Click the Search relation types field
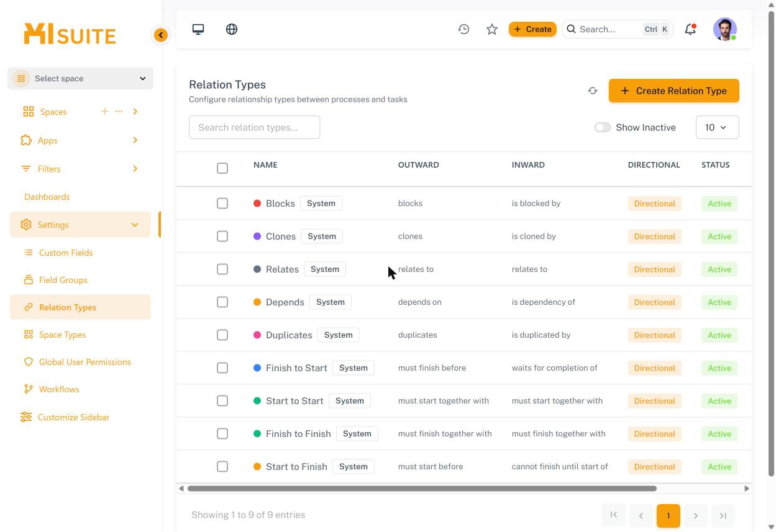Screen dimensions: 776x532 tap(254, 127)
